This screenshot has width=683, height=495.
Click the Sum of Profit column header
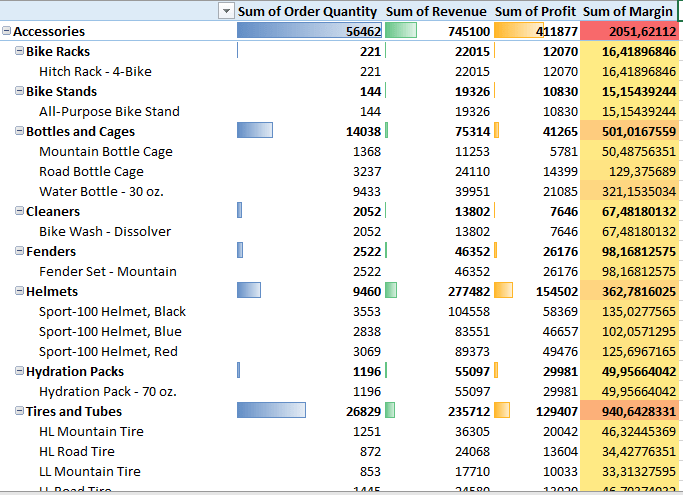[536, 11]
